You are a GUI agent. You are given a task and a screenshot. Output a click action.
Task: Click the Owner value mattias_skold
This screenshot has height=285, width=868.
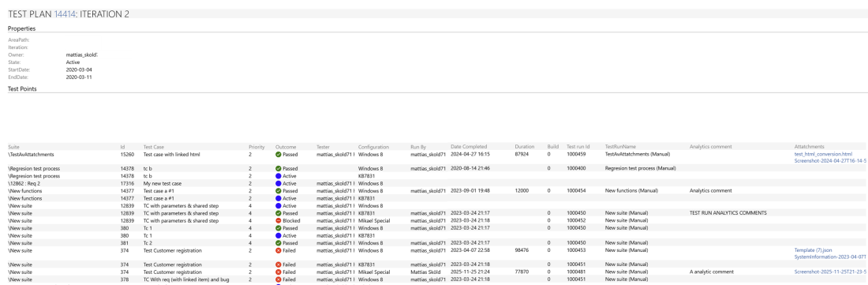(x=82, y=55)
